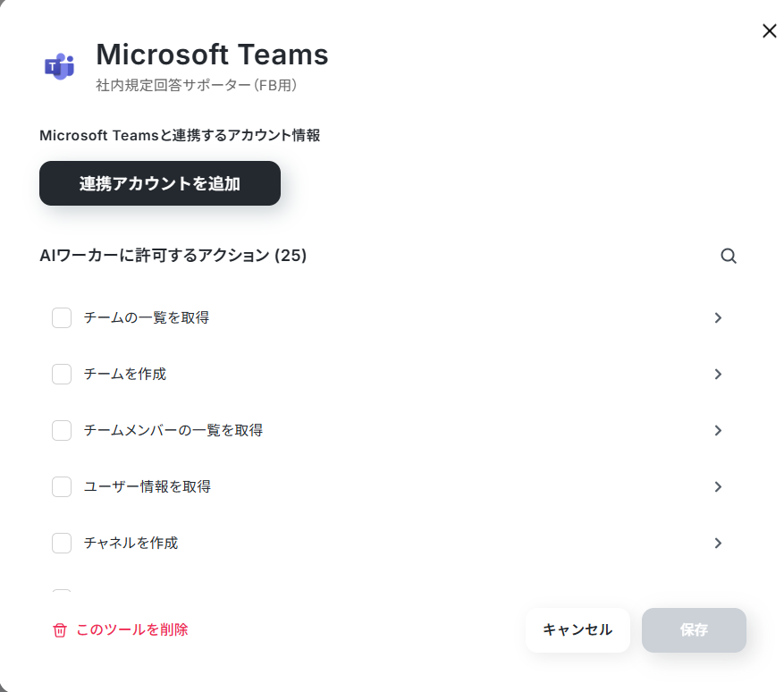Close the dialog with the X icon

(769, 31)
